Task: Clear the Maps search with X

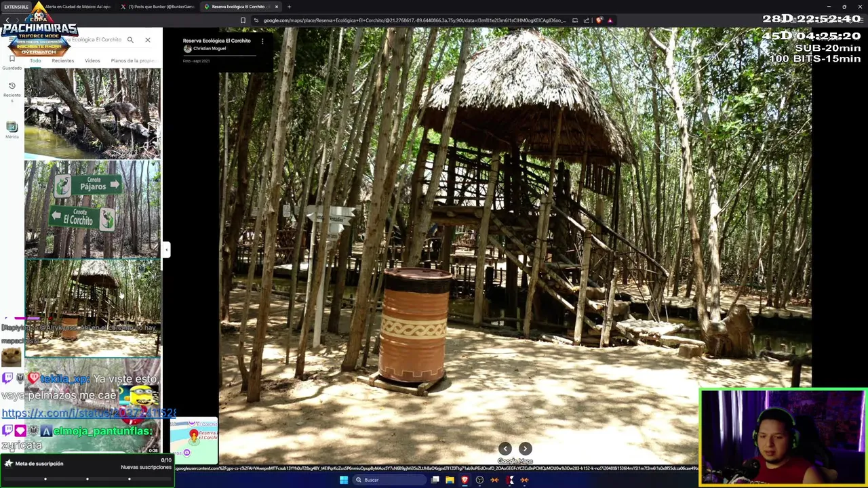Action: pos(148,40)
